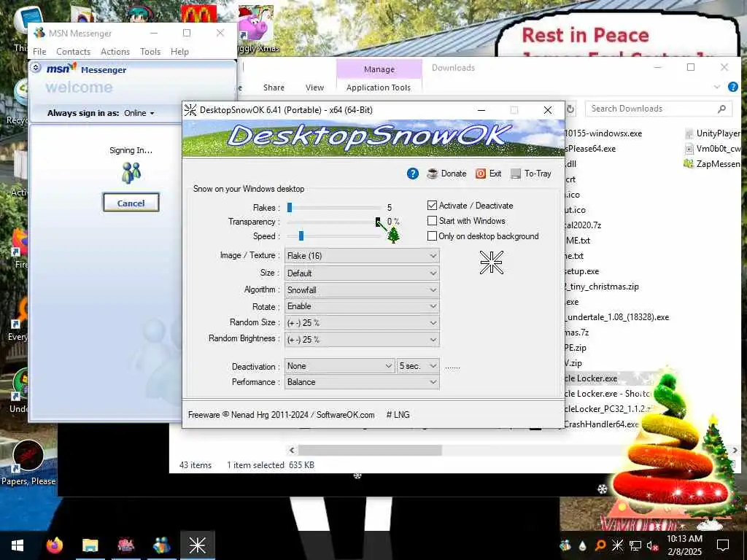This screenshot has width=747, height=560.
Task: Click the # LNG language link
Action: 398,415
